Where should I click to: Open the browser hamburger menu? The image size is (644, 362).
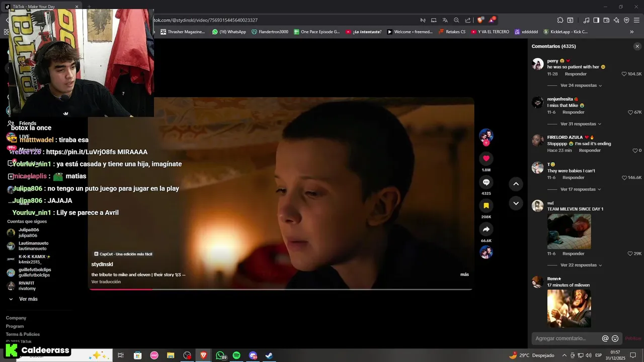pyautogui.click(x=636, y=20)
